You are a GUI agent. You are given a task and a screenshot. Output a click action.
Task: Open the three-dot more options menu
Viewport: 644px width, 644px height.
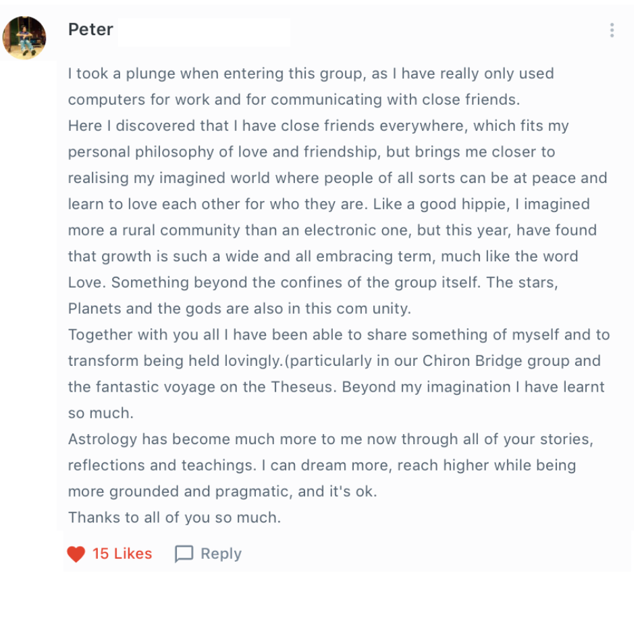[x=612, y=30]
